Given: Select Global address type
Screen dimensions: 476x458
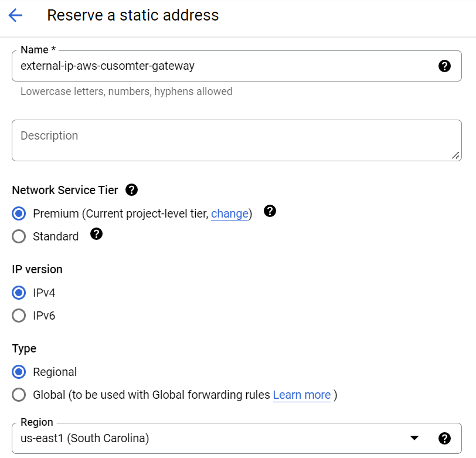Looking at the screenshot, I should pyautogui.click(x=19, y=395).
